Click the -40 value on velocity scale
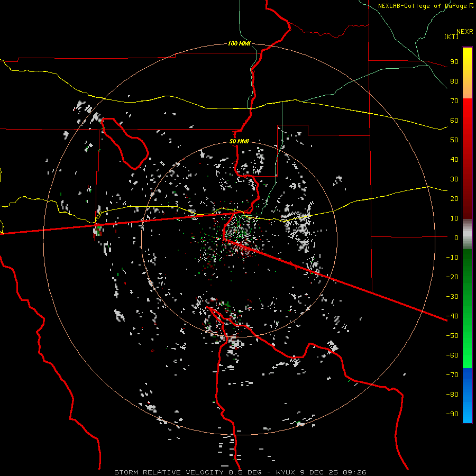This screenshot has width=476, height=476. tap(452, 316)
